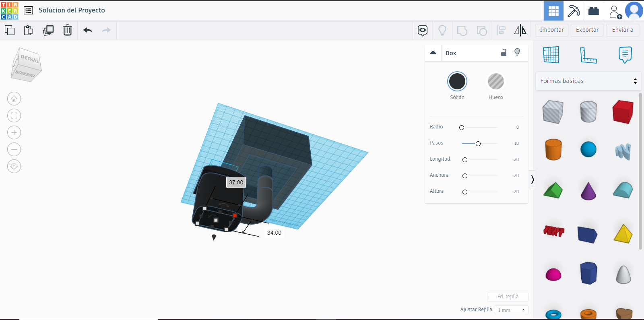Select the purple Cone shape

(588, 190)
